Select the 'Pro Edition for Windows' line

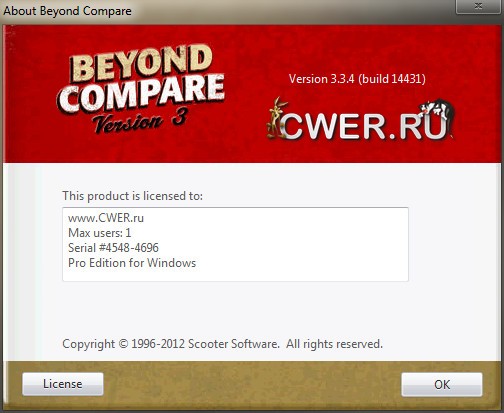tap(132, 263)
